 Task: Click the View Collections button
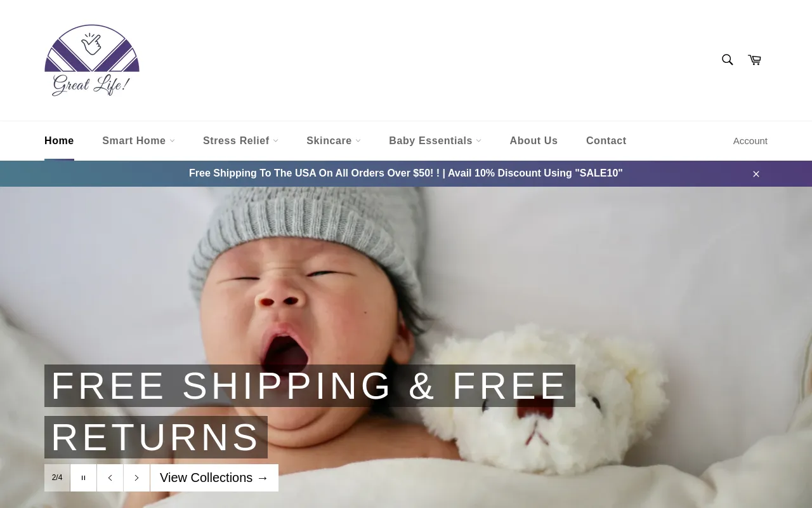214,478
